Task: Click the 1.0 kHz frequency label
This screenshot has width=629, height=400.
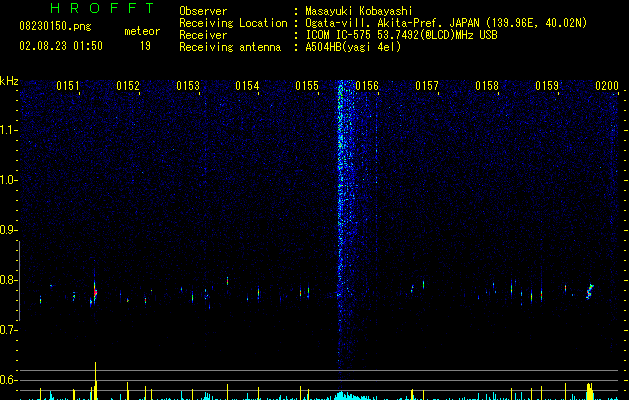Action: (8, 180)
